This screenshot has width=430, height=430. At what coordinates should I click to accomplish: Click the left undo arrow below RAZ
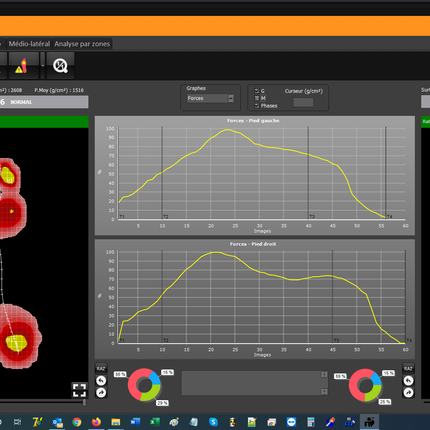tap(101, 380)
